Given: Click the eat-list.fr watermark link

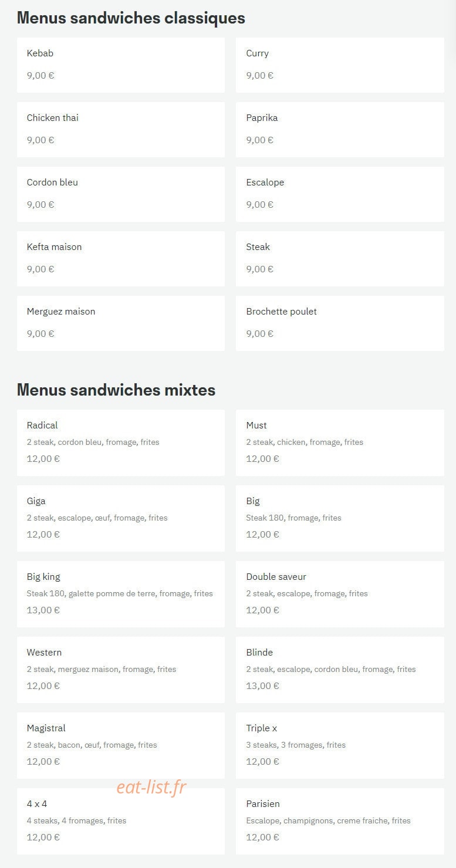Looking at the screenshot, I should coord(151,787).
